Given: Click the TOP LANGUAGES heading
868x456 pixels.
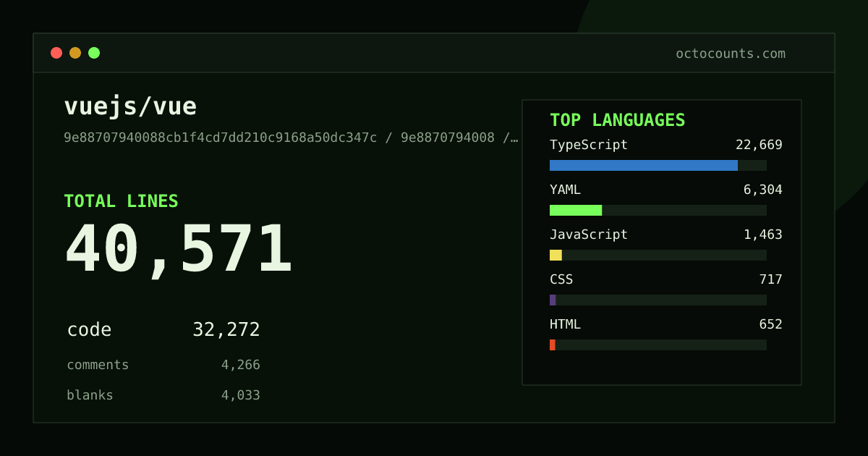Looking at the screenshot, I should coord(618,120).
